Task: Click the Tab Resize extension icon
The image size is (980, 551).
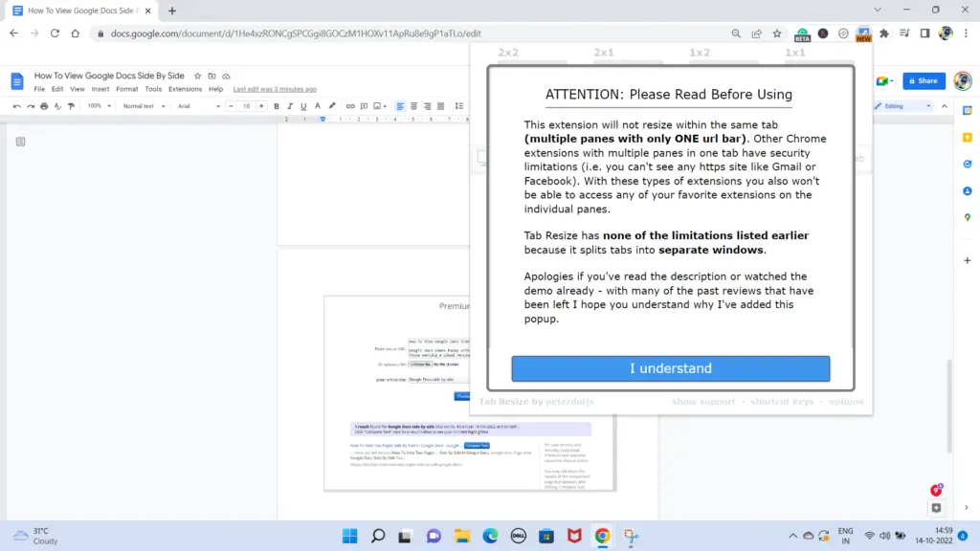Action: click(x=864, y=33)
